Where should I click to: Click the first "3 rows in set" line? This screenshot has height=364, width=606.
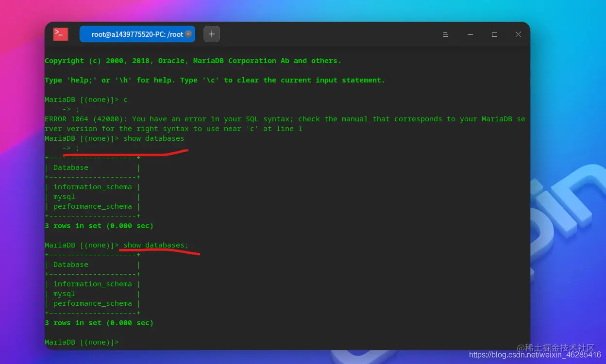click(99, 226)
